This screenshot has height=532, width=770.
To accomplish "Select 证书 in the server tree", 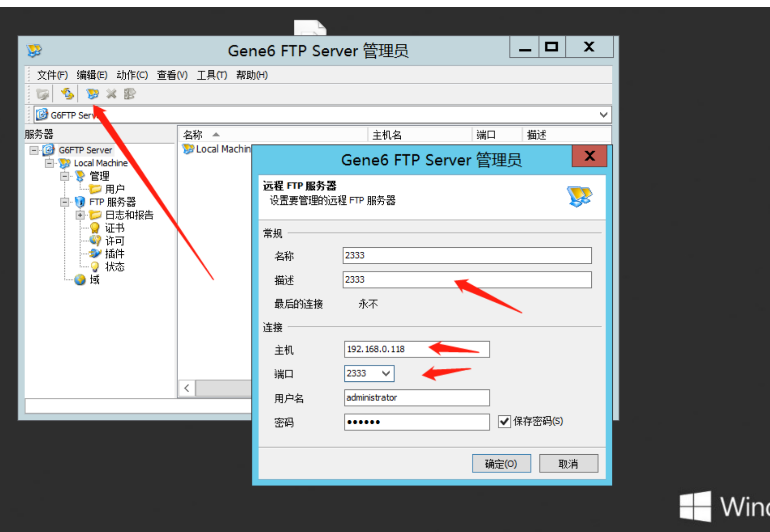I will click(115, 228).
